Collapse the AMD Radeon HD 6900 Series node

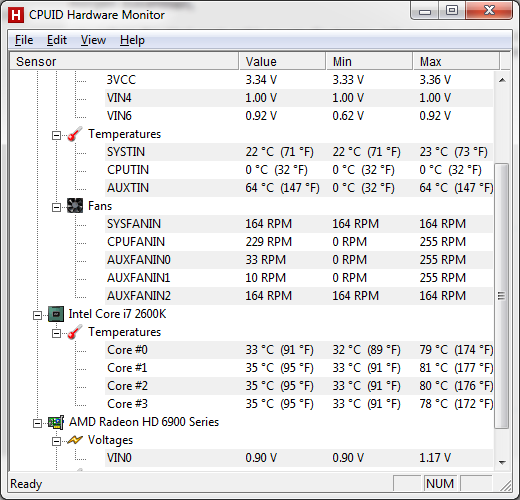click(37, 423)
